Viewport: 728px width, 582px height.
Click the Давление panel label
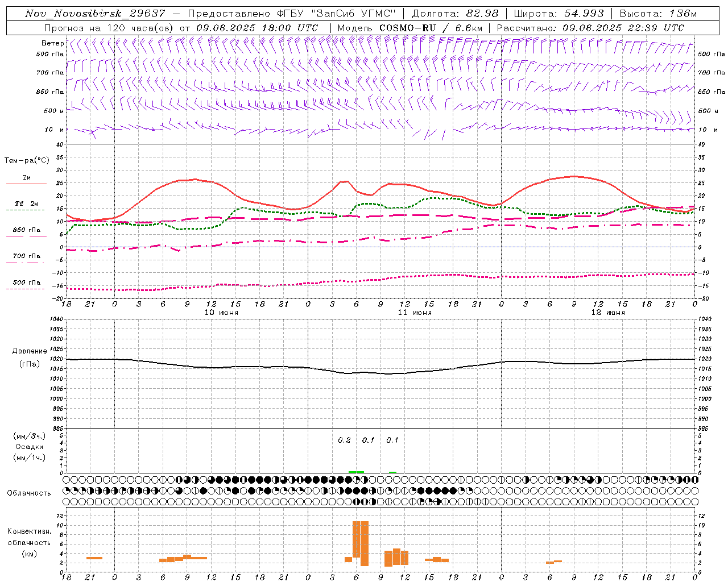click(x=29, y=351)
